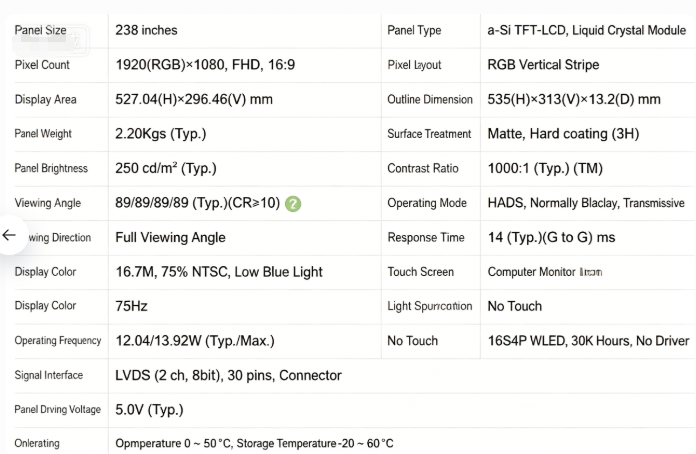
Task: Click the green question mark help icon
Action: pyautogui.click(x=293, y=204)
